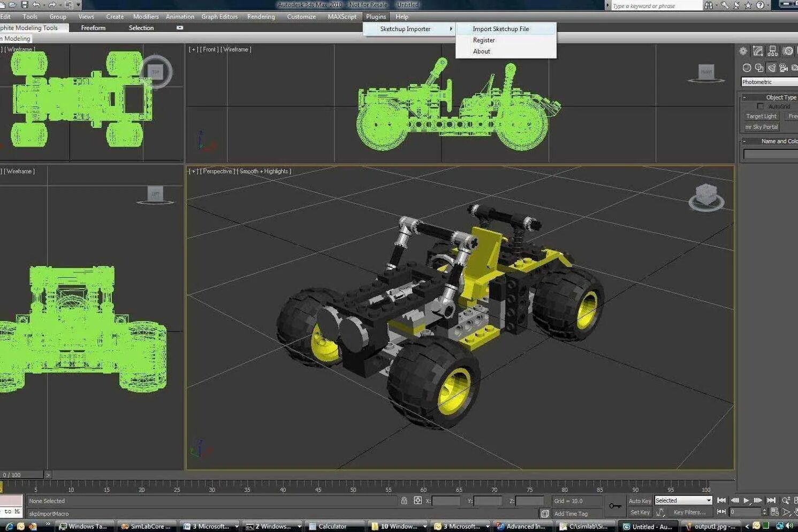798x532 pixels.
Task: Toggle the Key Mode button
Action: pyautogui.click(x=721, y=512)
